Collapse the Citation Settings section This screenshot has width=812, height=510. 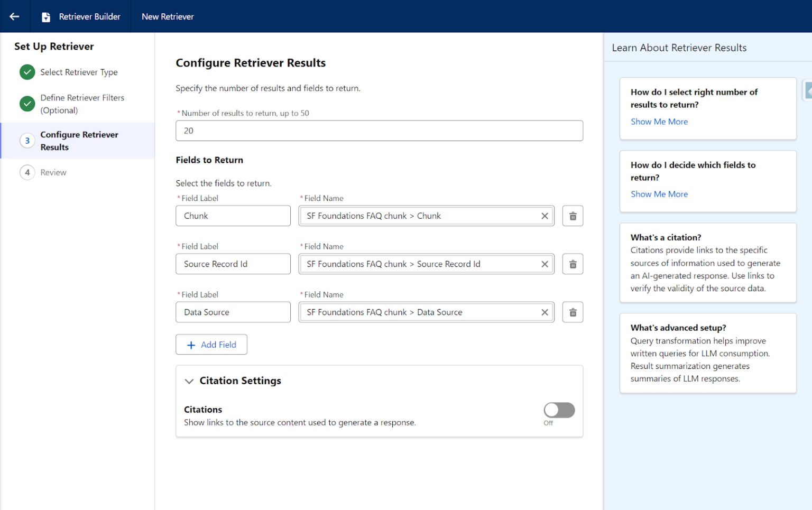tap(189, 381)
